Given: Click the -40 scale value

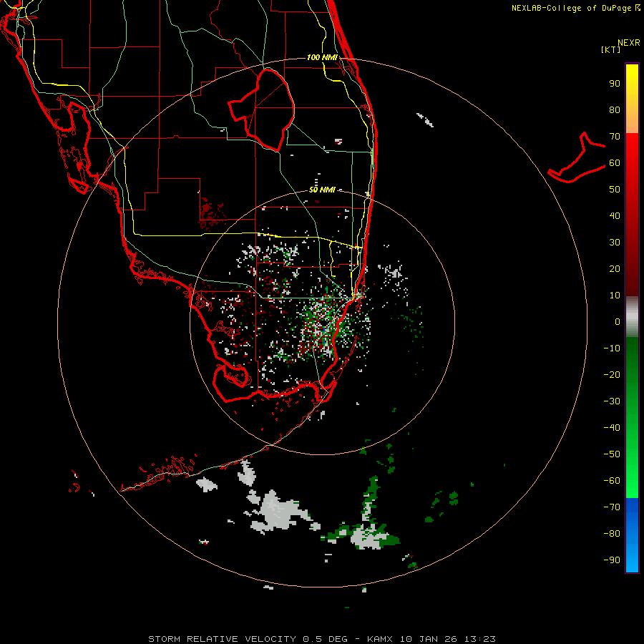Looking at the screenshot, I should [612, 428].
